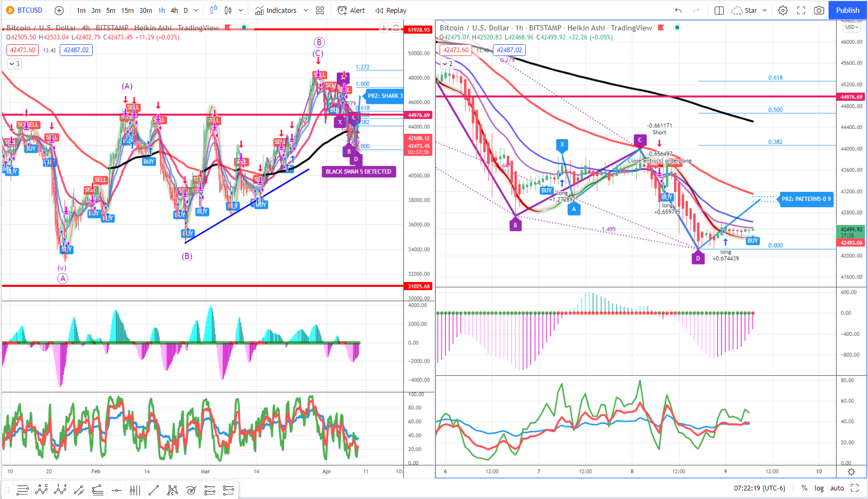Expand the favorite indicators dropdown arrow
The image size is (868, 499).
tap(306, 10)
